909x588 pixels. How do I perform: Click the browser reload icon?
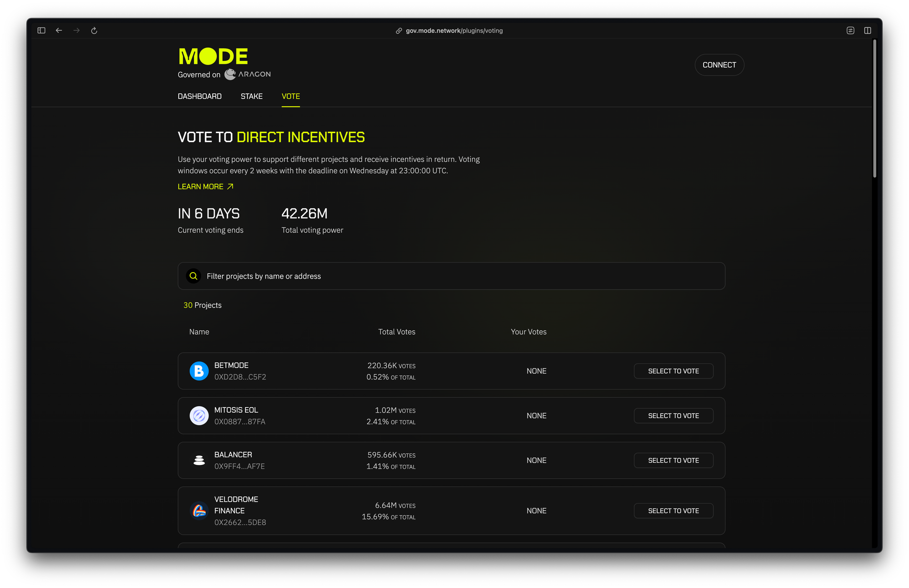click(x=94, y=30)
